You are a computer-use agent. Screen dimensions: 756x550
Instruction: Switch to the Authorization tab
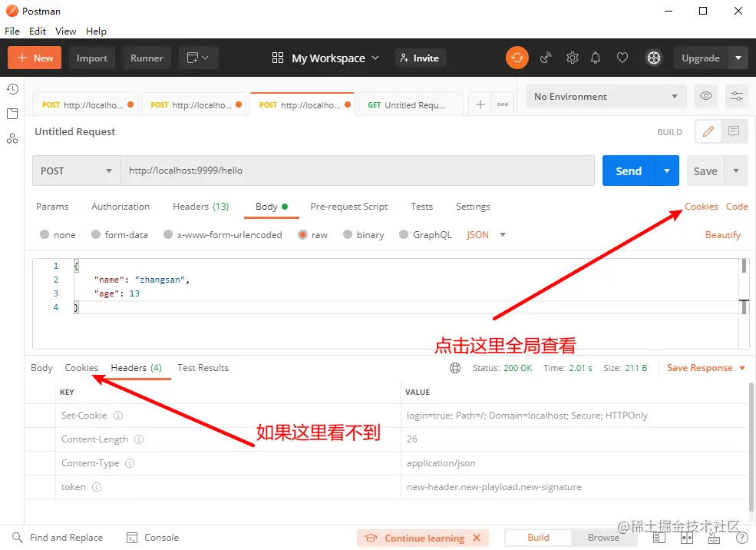pos(120,207)
